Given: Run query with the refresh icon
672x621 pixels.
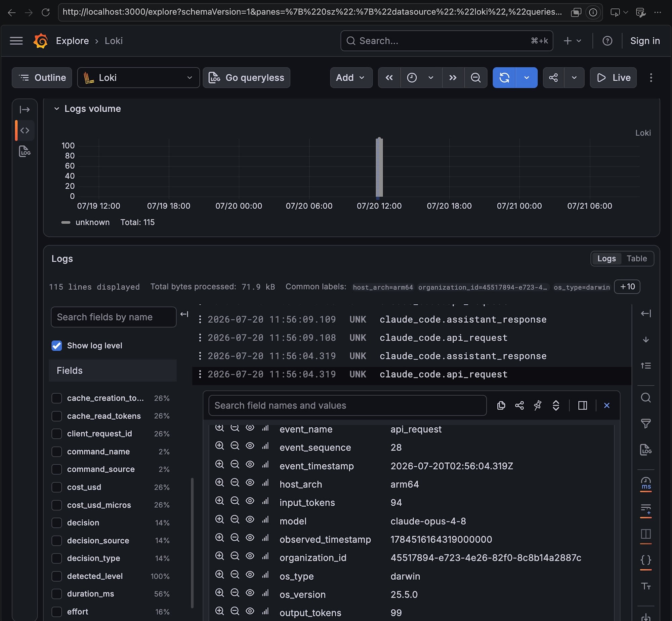Looking at the screenshot, I should (x=504, y=78).
